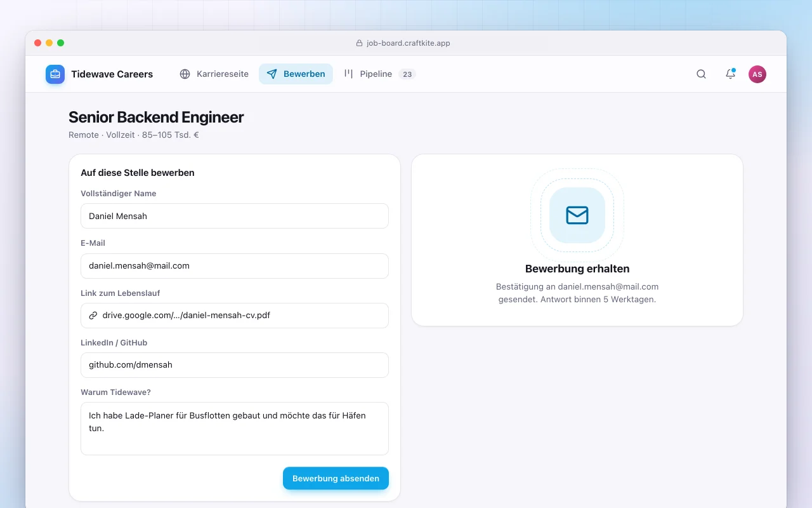The width and height of the screenshot is (812, 508).
Task: Submit with Bewerbung absenden button
Action: (336, 479)
